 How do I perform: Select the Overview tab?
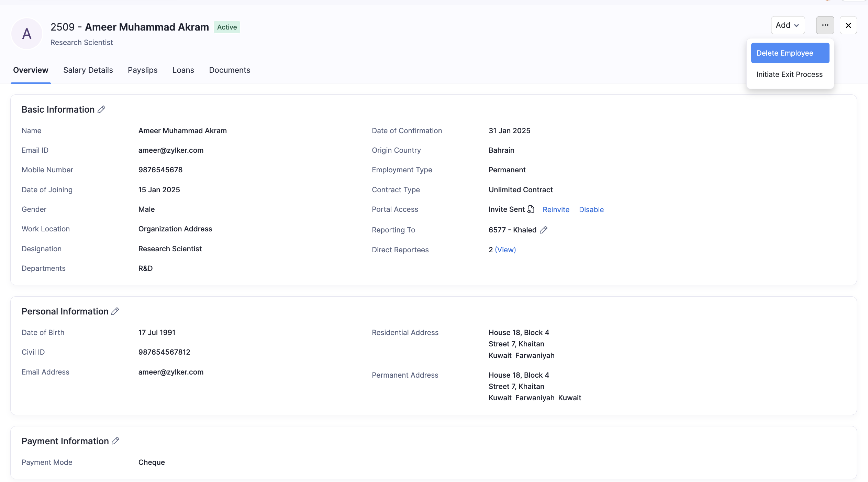(x=31, y=70)
